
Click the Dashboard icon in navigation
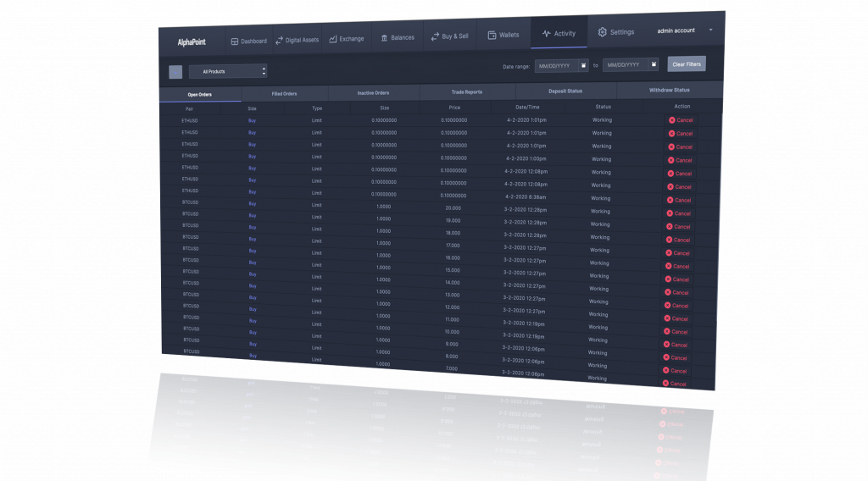(x=235, y=41)
